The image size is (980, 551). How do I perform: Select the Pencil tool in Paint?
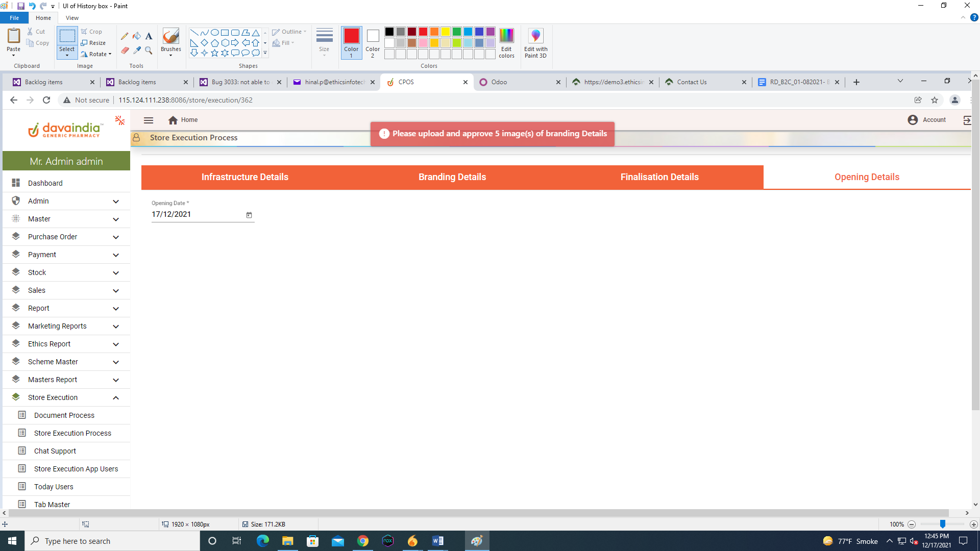click(125, 36)
